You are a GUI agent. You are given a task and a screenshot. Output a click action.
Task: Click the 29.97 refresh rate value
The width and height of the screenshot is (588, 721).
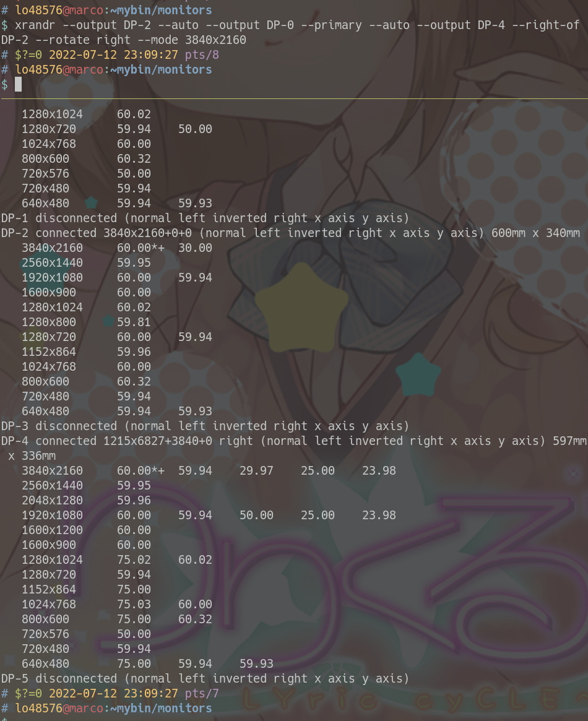pyautogui.click(x=256, y=470)
